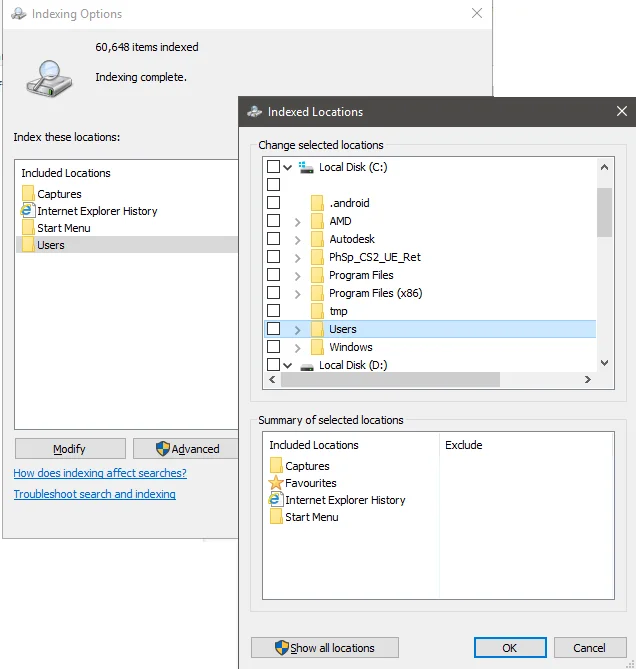Collapse the Local Disk (D:) tree node
Image resolution: width=636 pixels, height=669 pixels.
click(288, 366)
